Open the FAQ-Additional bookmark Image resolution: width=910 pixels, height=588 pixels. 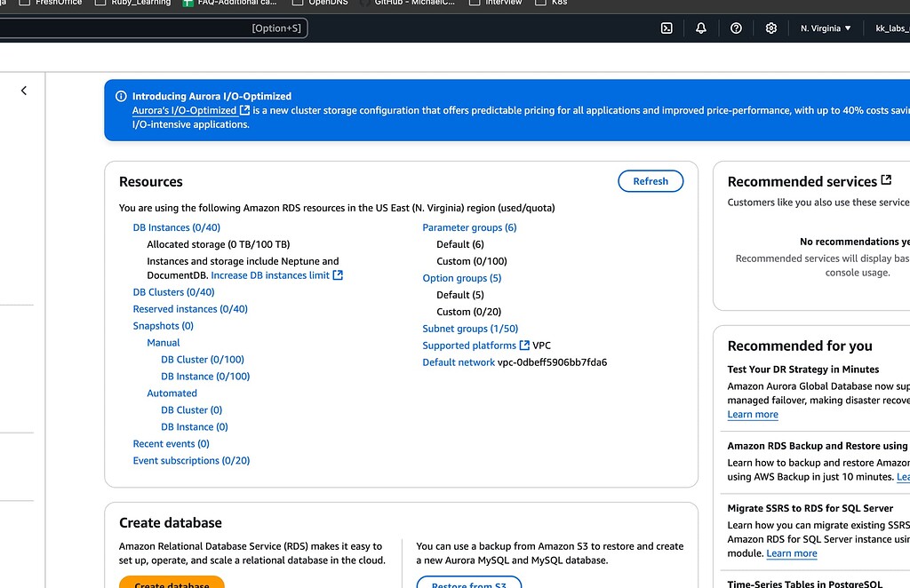tap(231, 3)
